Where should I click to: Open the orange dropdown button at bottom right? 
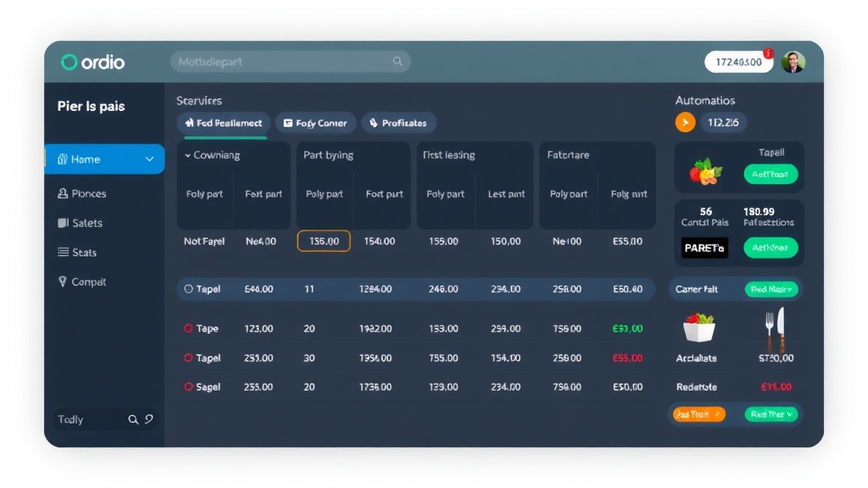[x=699, y=414]
